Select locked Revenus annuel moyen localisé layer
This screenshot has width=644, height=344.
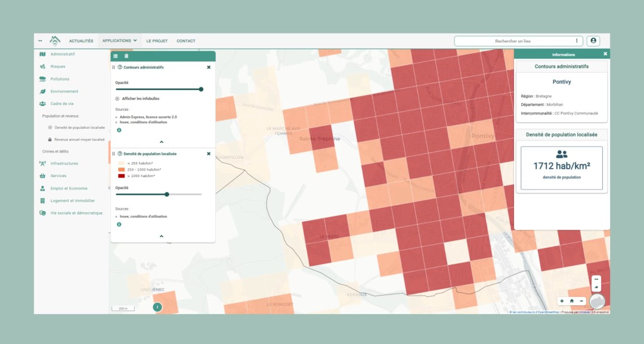tap(77, 140)
